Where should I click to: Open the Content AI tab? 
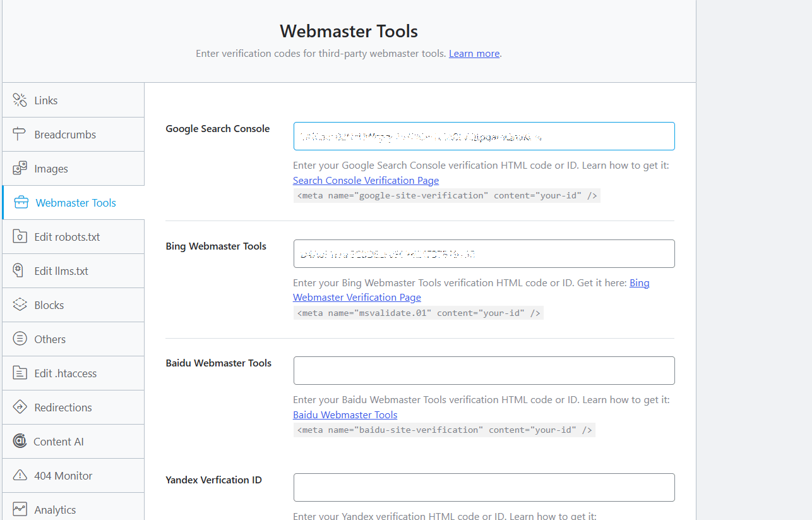pyautogui.click(x=73, y=441)
